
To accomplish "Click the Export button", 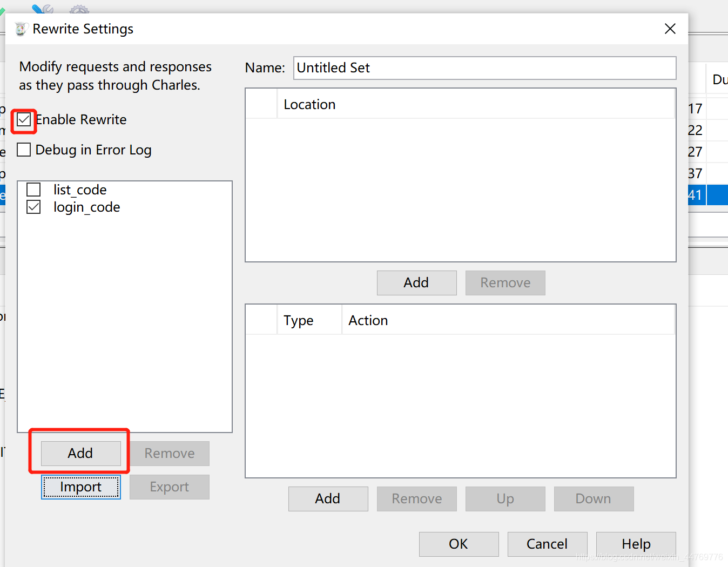I will [170, 487].
